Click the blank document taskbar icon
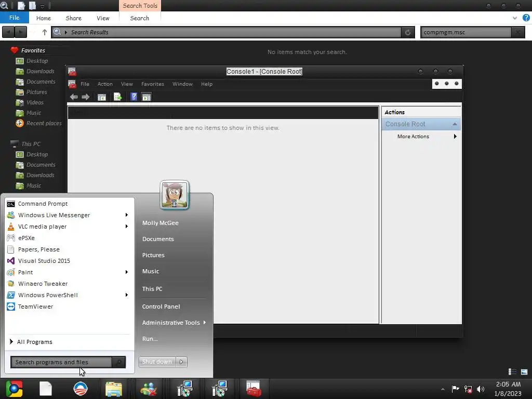The image size is (532, 399). pyautogui.click(x=46, y=389)
